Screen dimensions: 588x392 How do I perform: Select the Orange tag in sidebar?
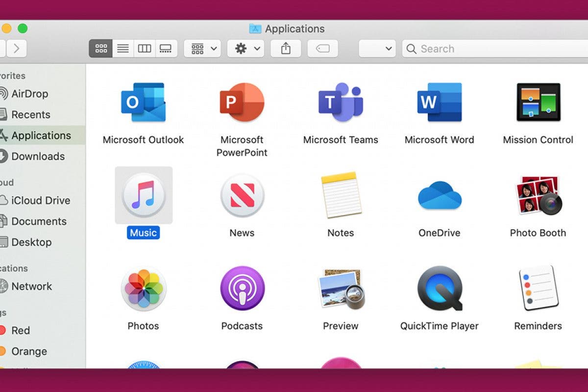click(43, 351)
